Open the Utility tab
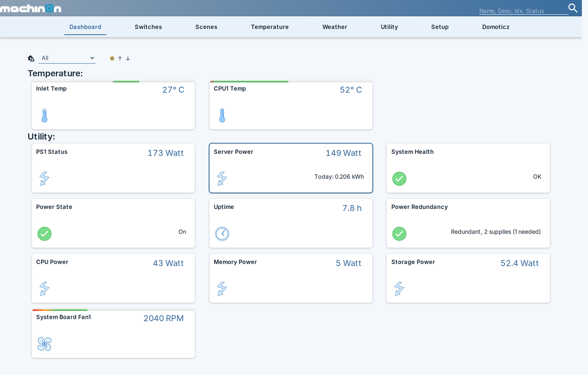This screenshot has height=375, width=588. 389,27
